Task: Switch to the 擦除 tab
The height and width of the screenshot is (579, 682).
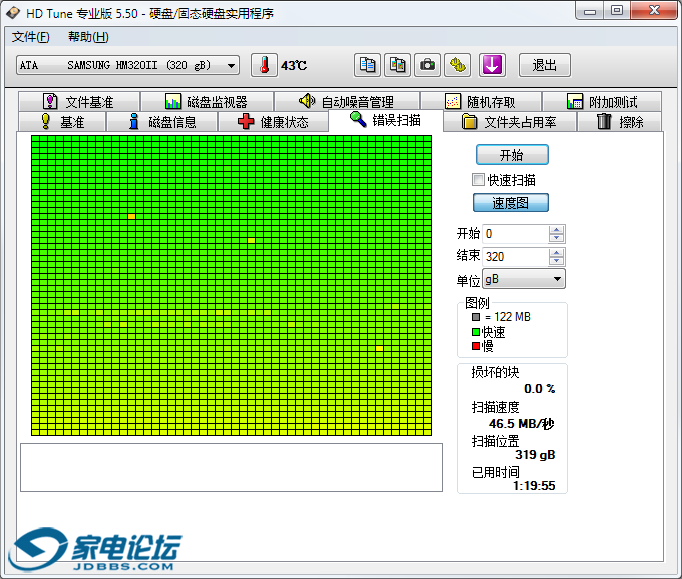Action: point(619,121)
